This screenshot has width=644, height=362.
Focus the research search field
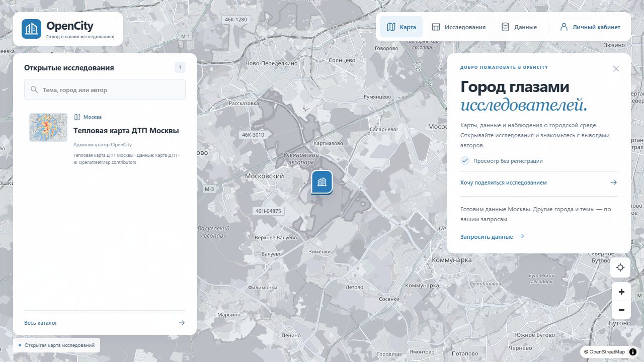coord(105,89)
